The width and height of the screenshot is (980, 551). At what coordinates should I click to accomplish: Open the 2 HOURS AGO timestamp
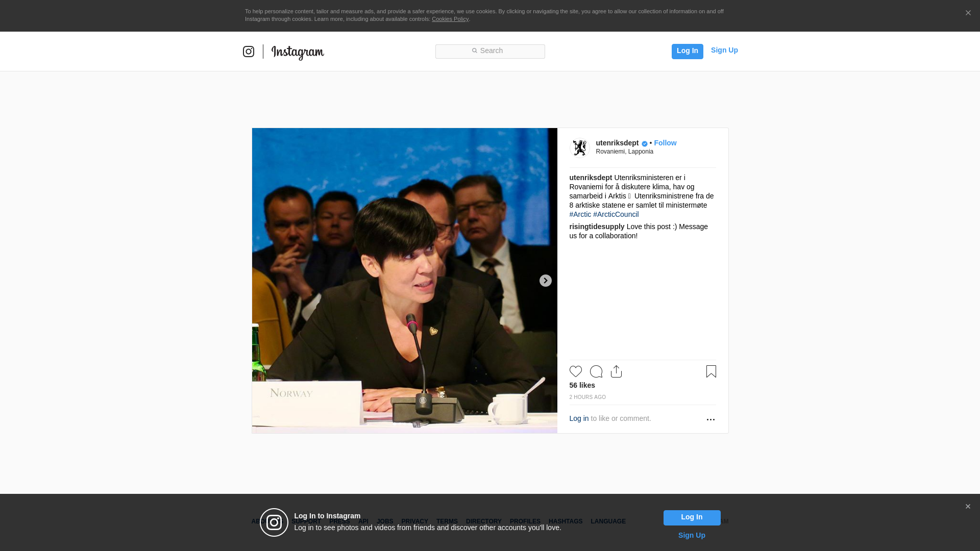point(587,397)
